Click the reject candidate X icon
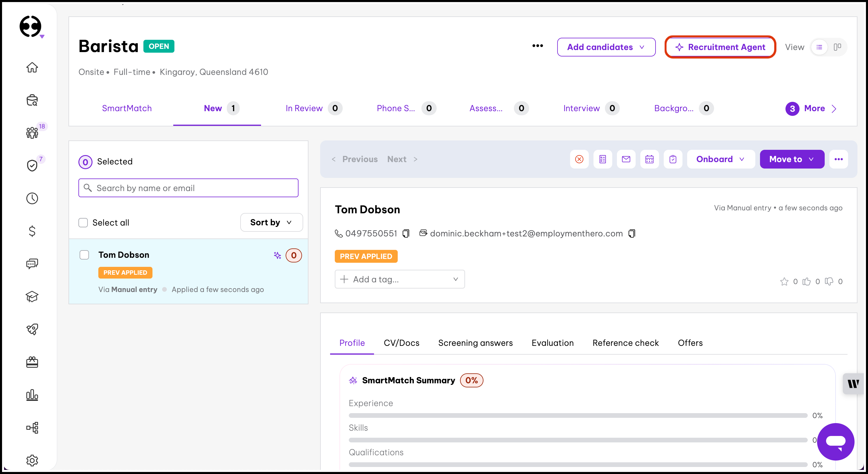868x474 pixels. pos(579,159)
